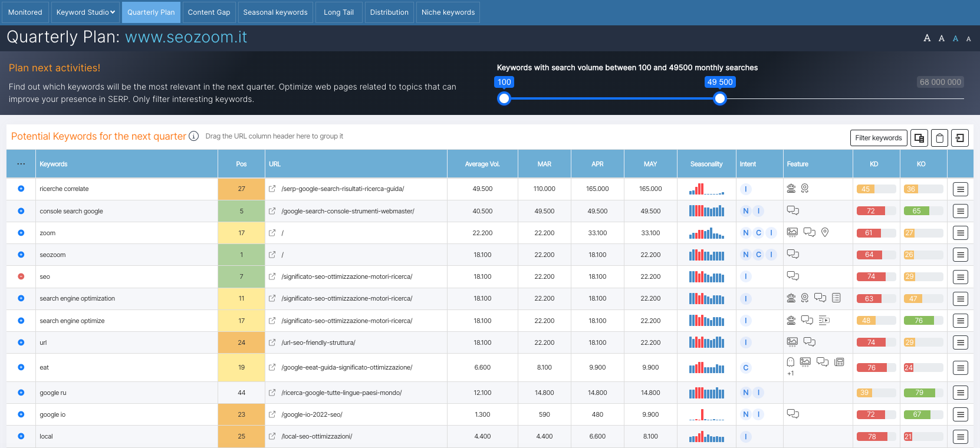Image resolution: width=980 pixels, height=448 pixels.
Task: Open the row menu dropdown for 'seozoom'
Action: point(961,255)
